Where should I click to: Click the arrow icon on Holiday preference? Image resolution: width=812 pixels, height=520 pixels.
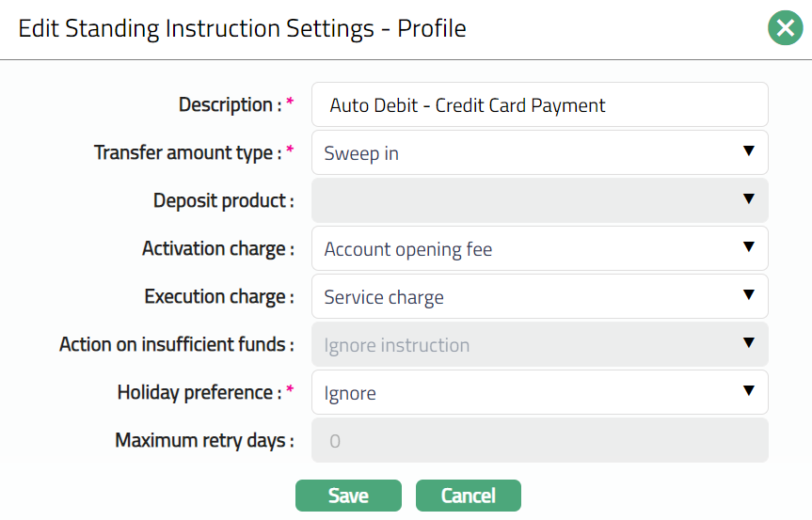pyautogui.click(x=749, y=391)
